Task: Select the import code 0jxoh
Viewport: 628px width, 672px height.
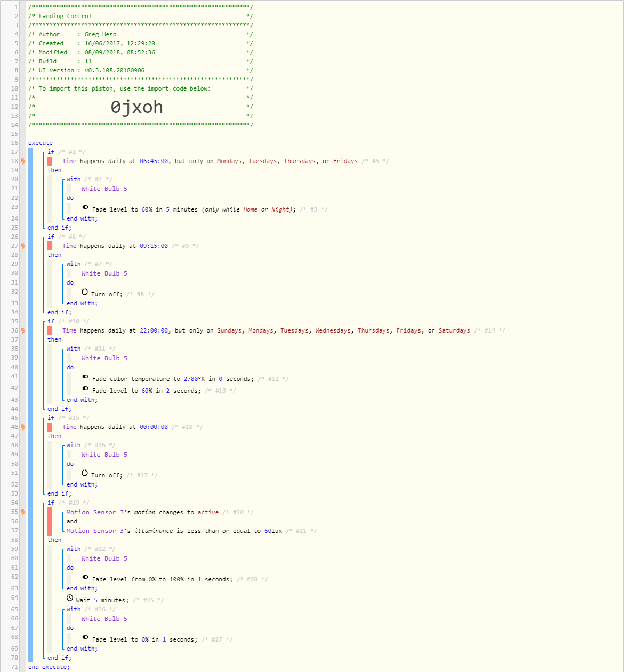Action: (136, 107)
